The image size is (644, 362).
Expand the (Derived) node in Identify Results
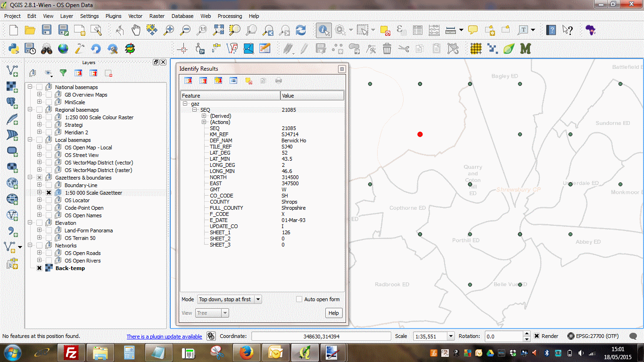[x=204, y=116]
